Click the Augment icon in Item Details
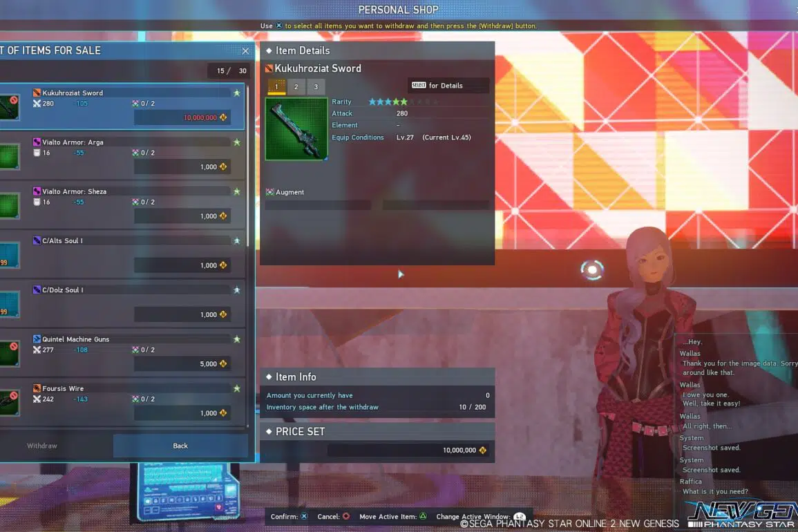The height and width of the screenshot is (532, 798). [x=270, y=192]
